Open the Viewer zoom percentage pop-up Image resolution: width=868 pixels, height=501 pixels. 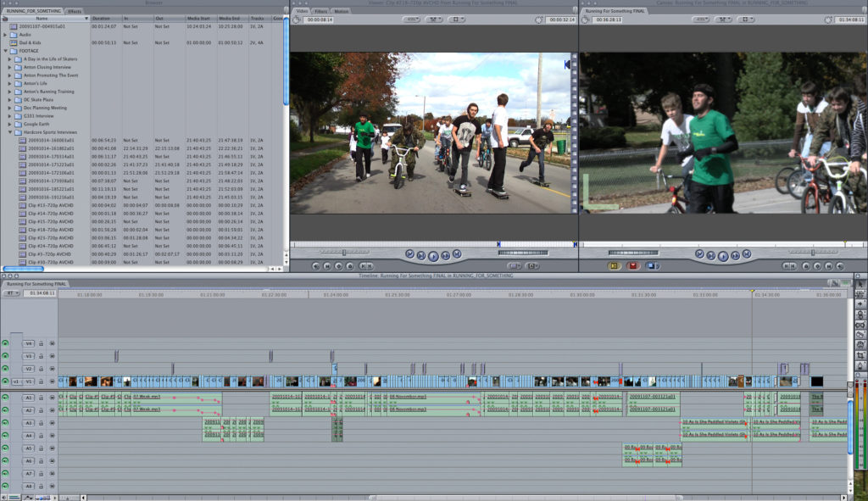tap(411, 19)
